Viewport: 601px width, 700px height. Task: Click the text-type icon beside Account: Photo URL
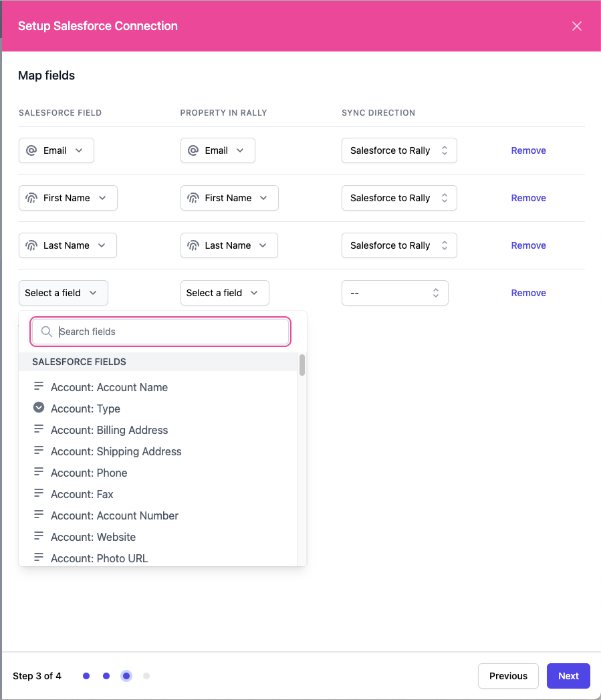pos(39,557)
